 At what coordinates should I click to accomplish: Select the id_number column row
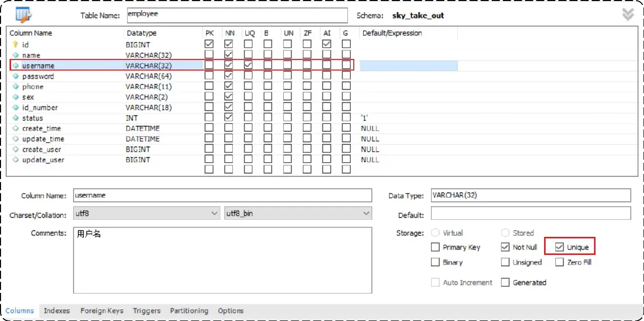click(x=40, y=107)
